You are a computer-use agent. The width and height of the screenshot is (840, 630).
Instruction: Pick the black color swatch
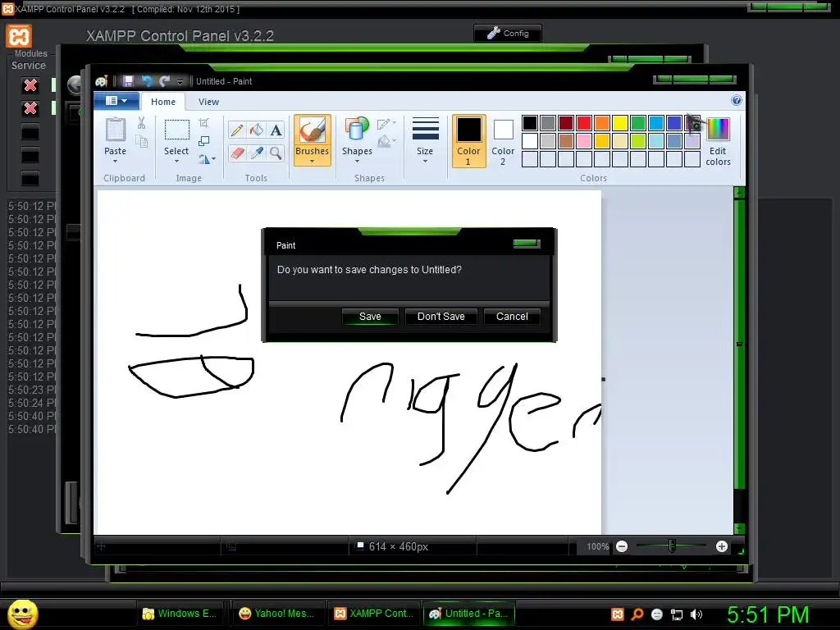[x=530, y=123]
